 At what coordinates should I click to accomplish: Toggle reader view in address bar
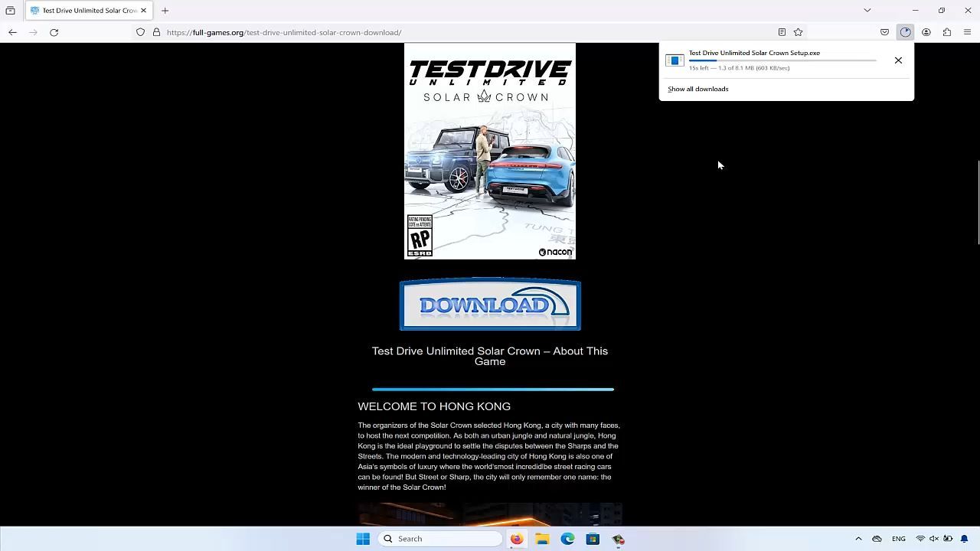[x=782, y=32]
